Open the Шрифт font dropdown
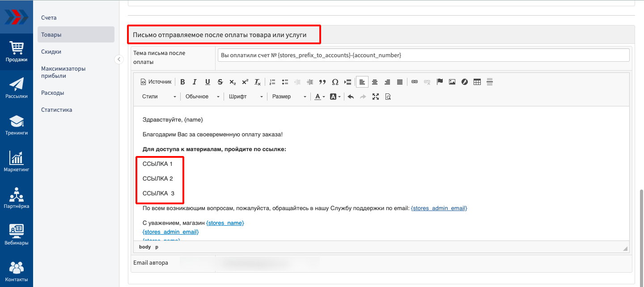Image resolution: width=644 pixels, height=287 pixels. click(x=246, y=97)
